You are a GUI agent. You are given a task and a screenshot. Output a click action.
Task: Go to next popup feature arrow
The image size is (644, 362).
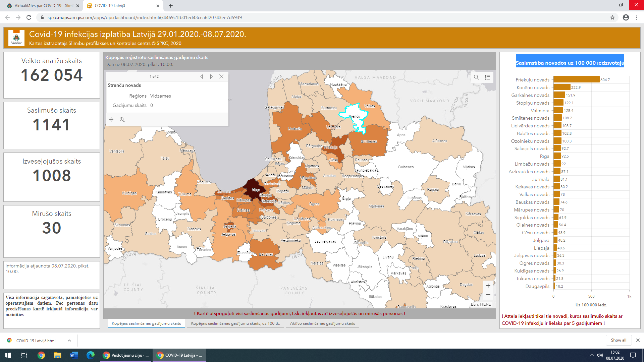click(x=211, y=76)
